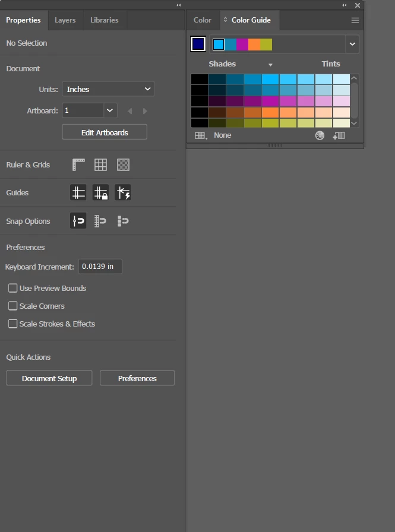Image resolution: width=395 pixels, height=532 pixels.
Task: Switch to the Libraries tab
Action: pos(105,20)
